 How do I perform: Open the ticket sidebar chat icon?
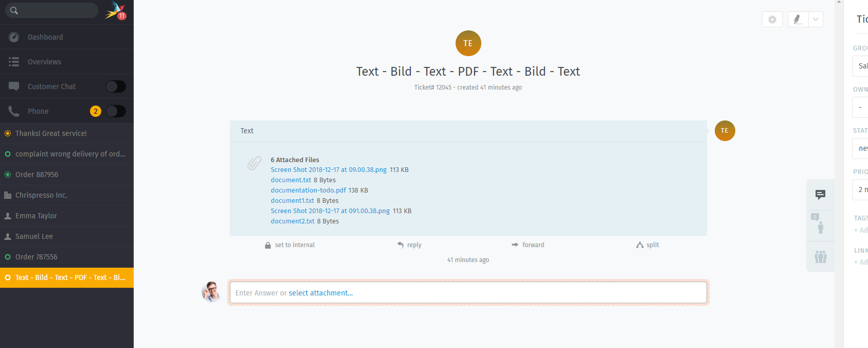pyautogui.click(x=821, y=195)
